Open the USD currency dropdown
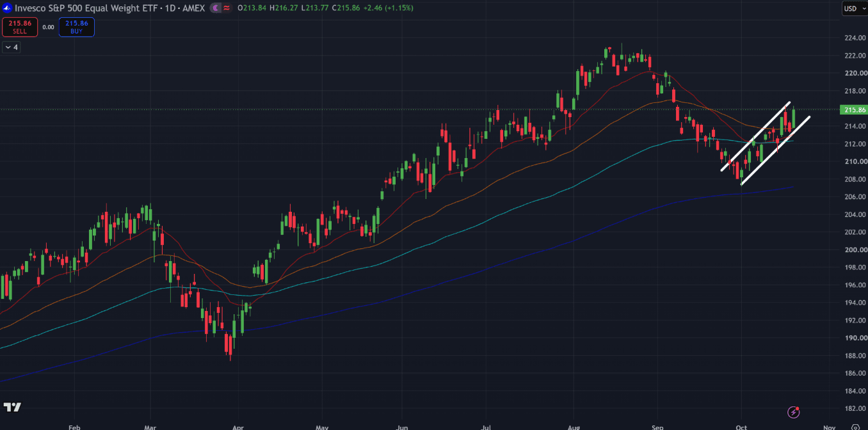Screen dimensions: 868x430 [853, 8]
